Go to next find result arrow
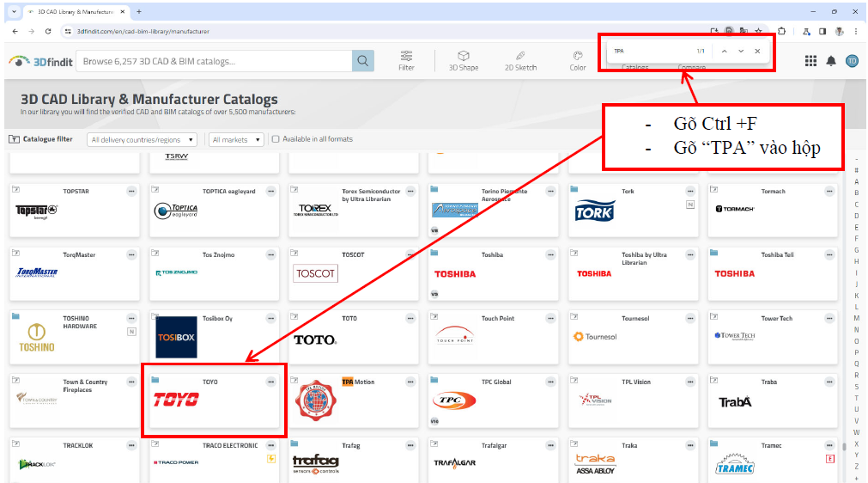The image size is (868, 483). [741, 52]
